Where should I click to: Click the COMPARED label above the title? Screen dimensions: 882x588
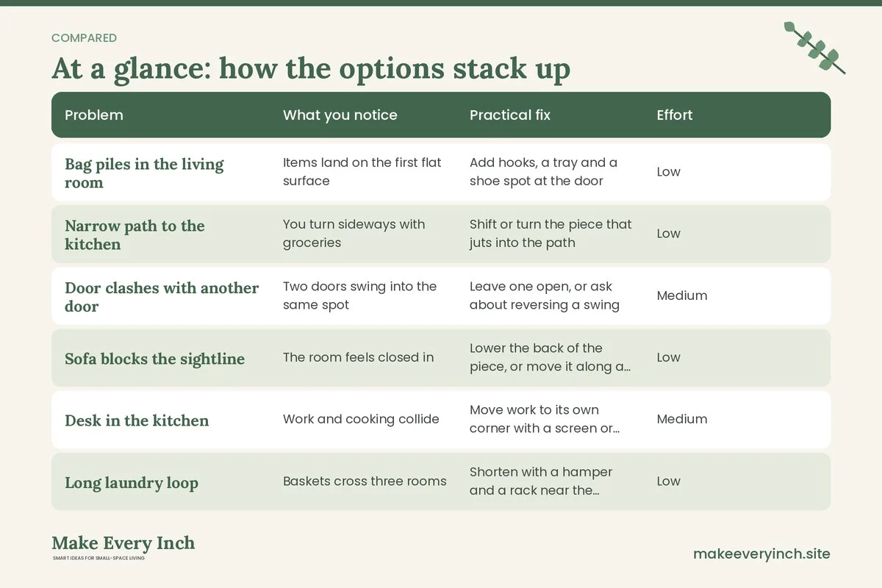coord(84,37)
